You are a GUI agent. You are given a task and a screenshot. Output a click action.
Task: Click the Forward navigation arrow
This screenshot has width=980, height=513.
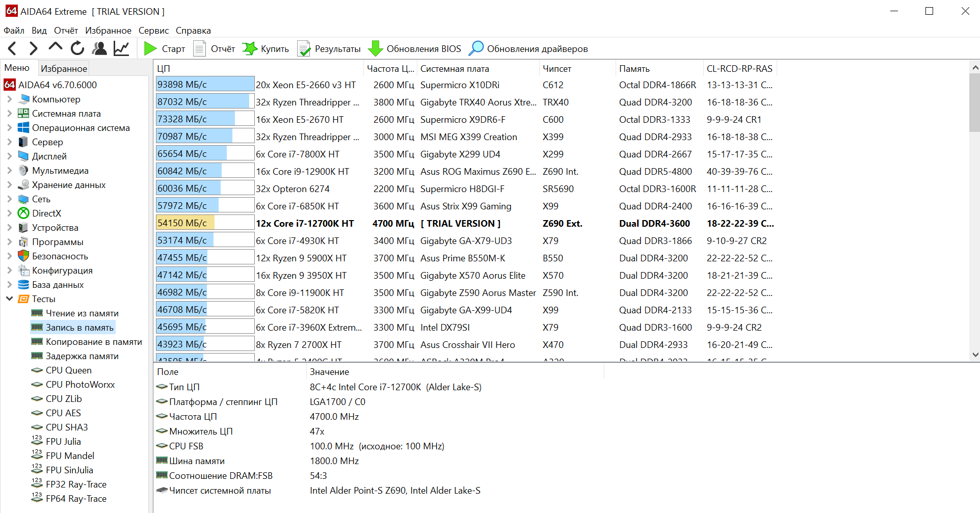click(x=34, y=48)
